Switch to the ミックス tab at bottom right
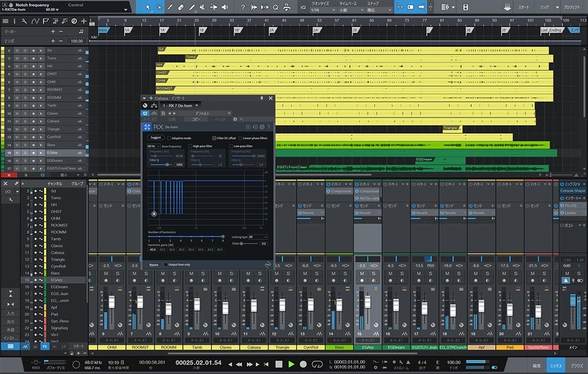Viewport: 588px width, 374px height. point(556,364)
